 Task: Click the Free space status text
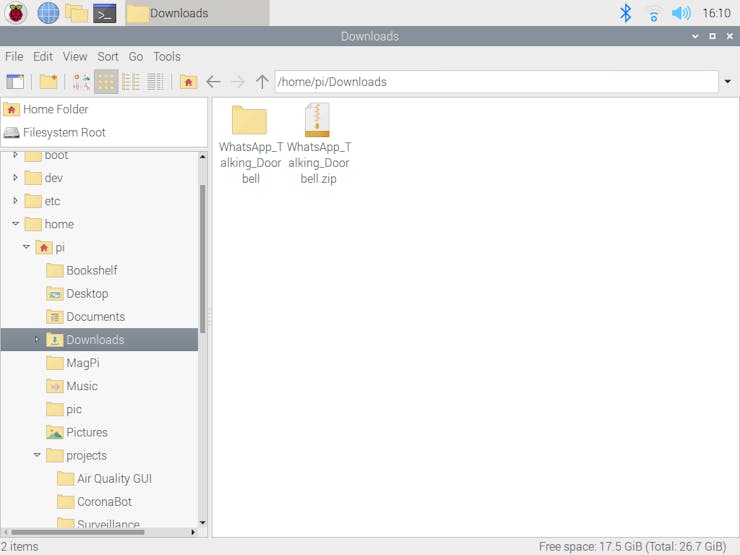pos(632,547)
